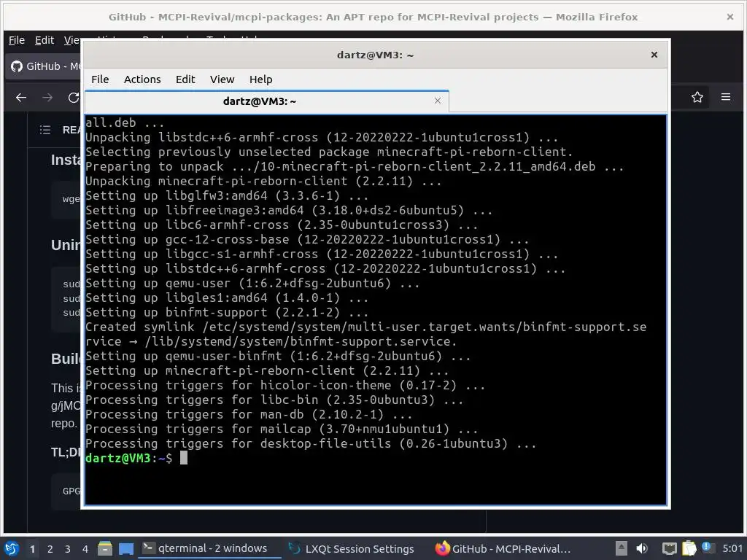Open the update notifier tray icon
747x560 pixels.
[x=707, y=548]
